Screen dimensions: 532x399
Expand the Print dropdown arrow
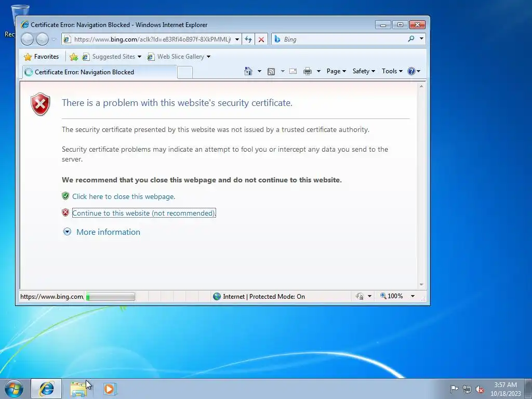(318, 71)
